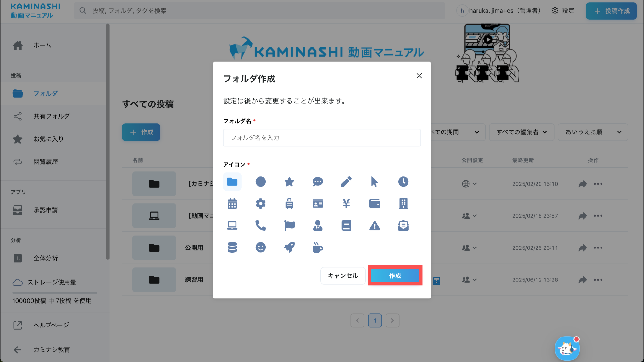Choose the star folder icon
The height and width of the screenshot is (362, 644).
289,181
